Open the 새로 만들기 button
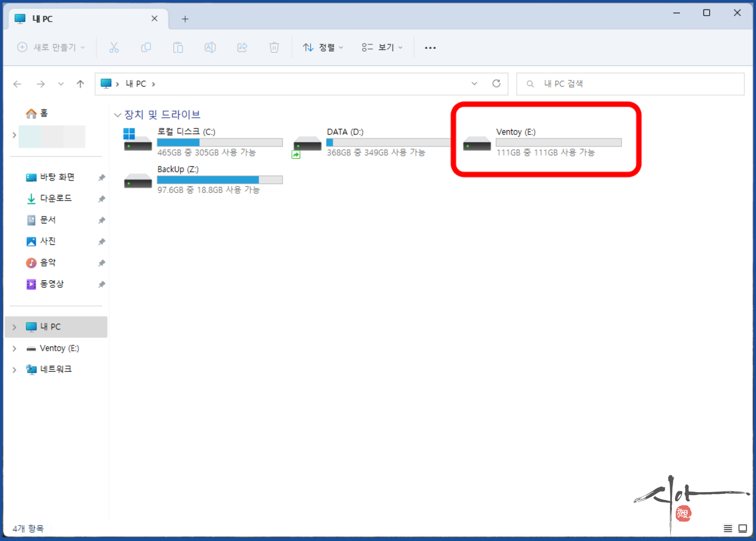Screen dimensions: 756x541 point(51,47)
